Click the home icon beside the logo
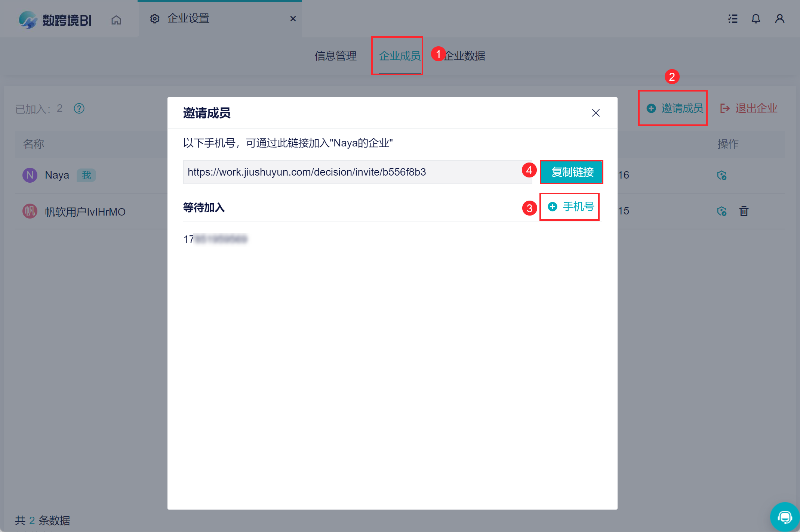This screenshot has height=532, width=800. [x=116, y=19]
